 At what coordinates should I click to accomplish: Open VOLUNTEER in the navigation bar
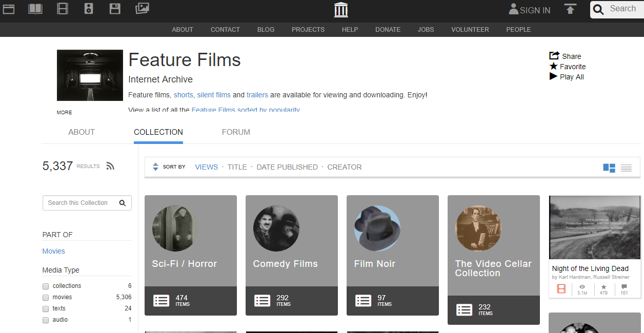tap(470, 29)
